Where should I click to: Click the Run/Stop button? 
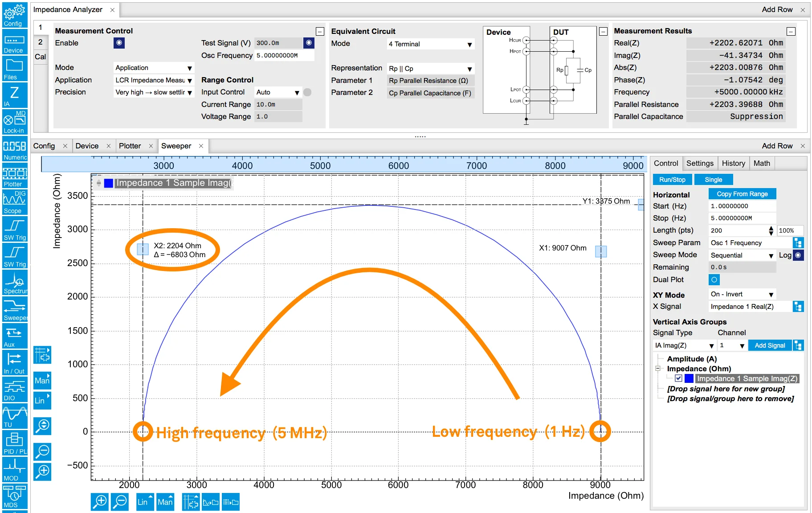672,180
